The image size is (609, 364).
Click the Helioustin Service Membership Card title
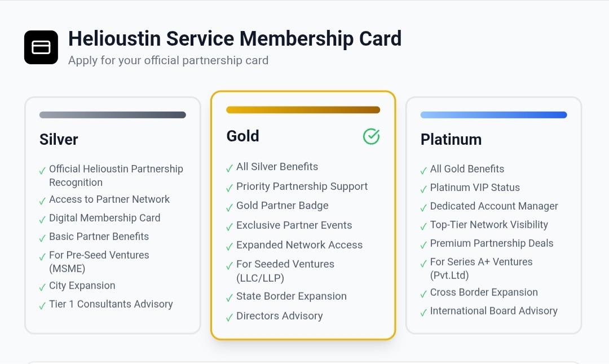point(235,39)
